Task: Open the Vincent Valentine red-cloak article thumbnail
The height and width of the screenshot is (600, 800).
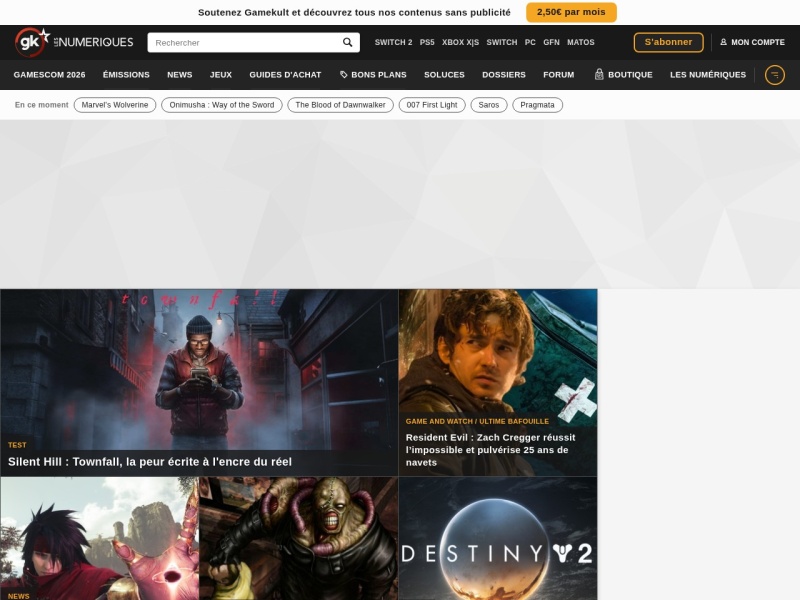Action: 99,539
